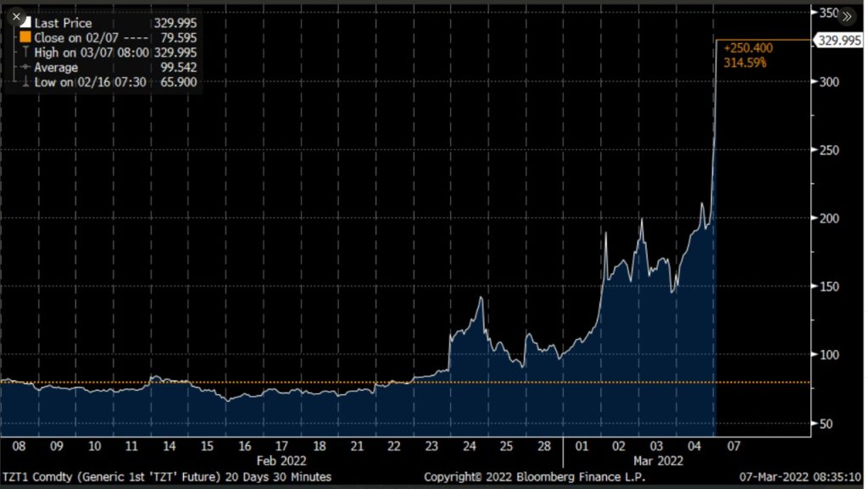
Task: Click the 250 label on price axis
Action: coord(829,151)
